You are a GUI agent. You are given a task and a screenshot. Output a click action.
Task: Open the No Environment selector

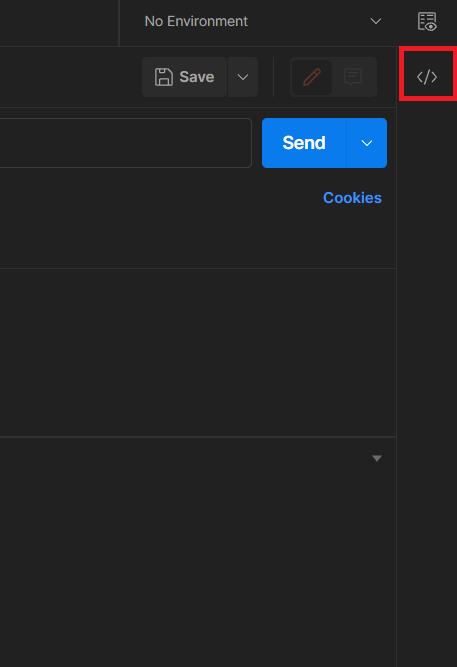(263, 21)
